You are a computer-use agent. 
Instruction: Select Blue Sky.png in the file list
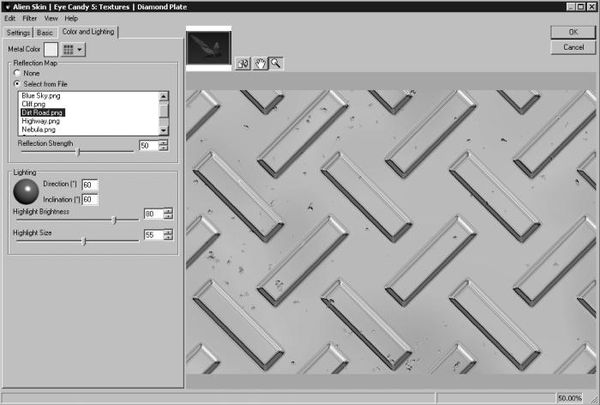40,96
